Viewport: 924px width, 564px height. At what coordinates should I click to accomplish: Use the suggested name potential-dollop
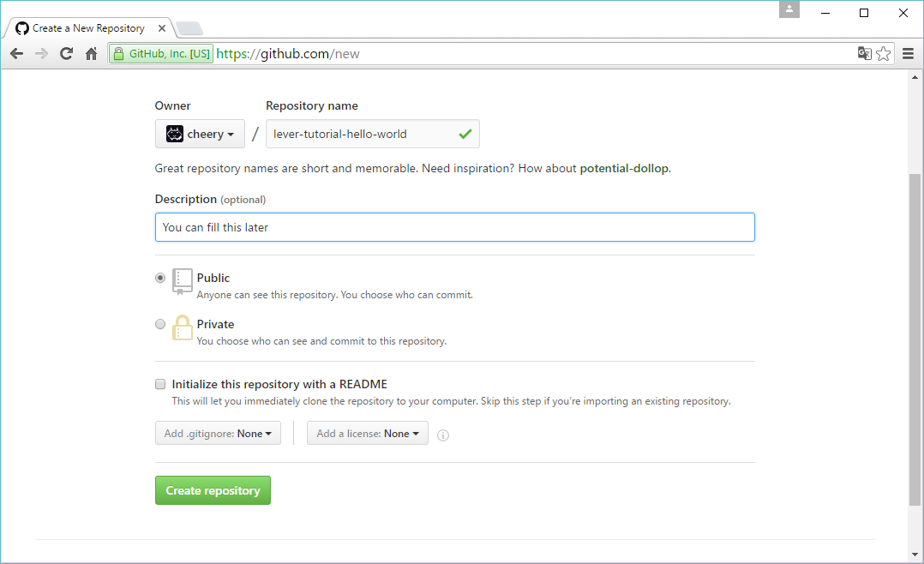[624, 168]
